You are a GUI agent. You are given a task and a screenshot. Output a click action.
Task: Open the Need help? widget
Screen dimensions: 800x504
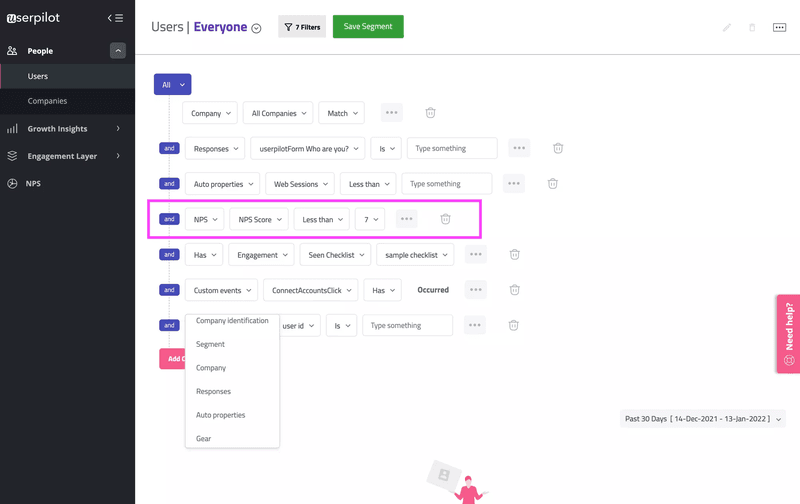pos(789,334)
